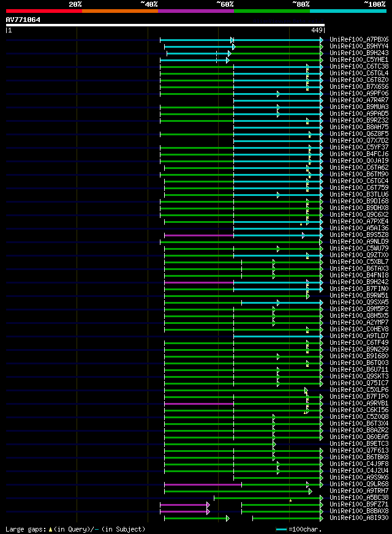
Task: Open hit UniRef100_Q9LR68
Action: (359, 484)
